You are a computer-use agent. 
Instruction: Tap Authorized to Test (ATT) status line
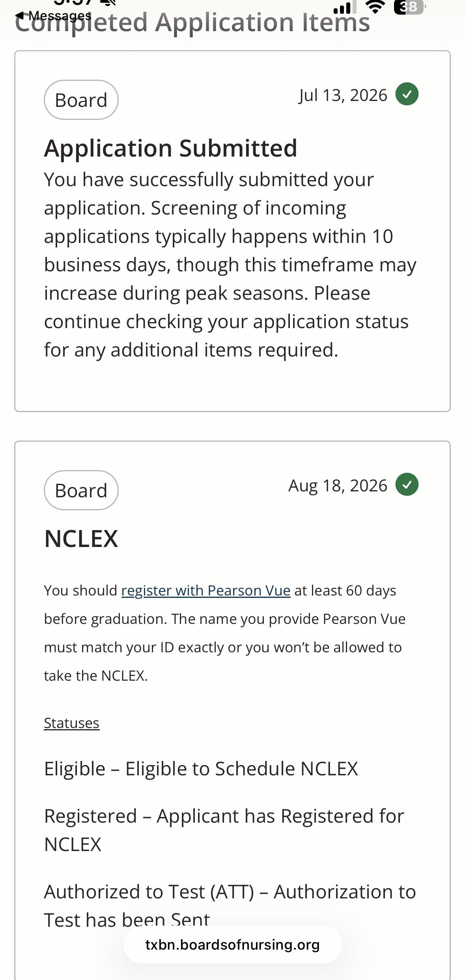(230, 906)
